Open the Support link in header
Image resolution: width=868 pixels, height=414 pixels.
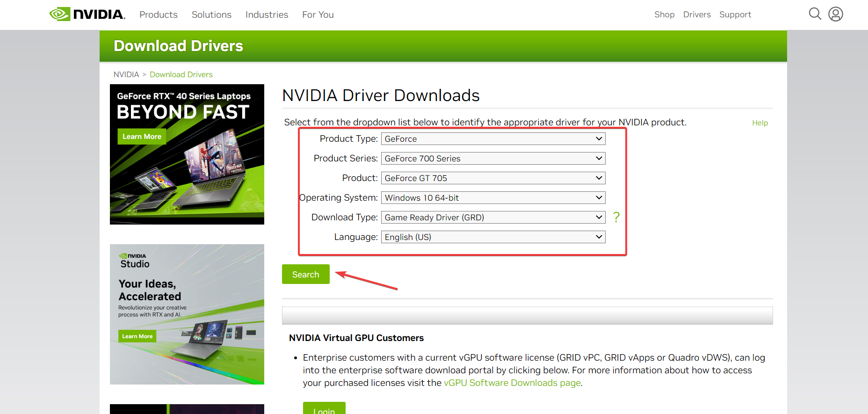[735, 15]
